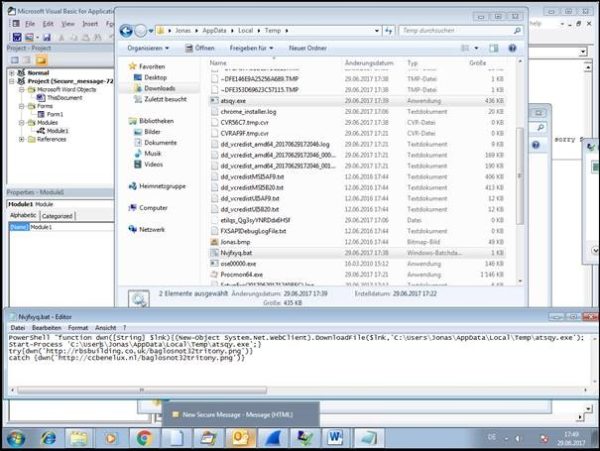Open Dokumente library in sidebar
Screen dimensions: 600x451
click(x=160, y=143)
